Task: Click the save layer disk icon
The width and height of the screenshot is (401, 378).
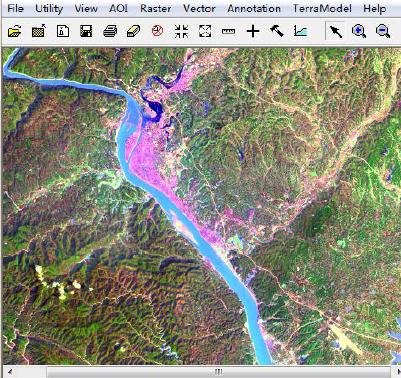Action: pyautogui.click(x=86, y=31)
